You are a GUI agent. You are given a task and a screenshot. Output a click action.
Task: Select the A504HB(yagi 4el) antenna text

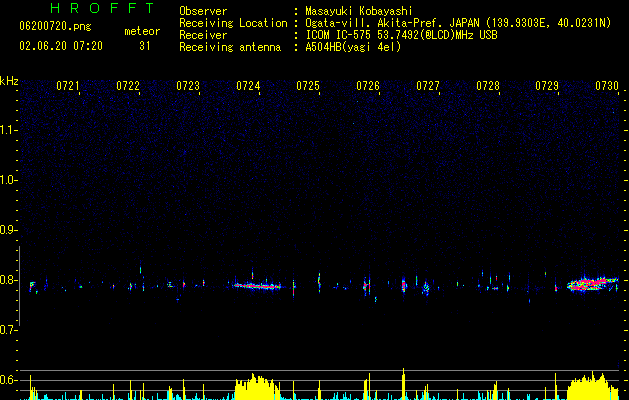pyautogui.click(x=353, y=47)
